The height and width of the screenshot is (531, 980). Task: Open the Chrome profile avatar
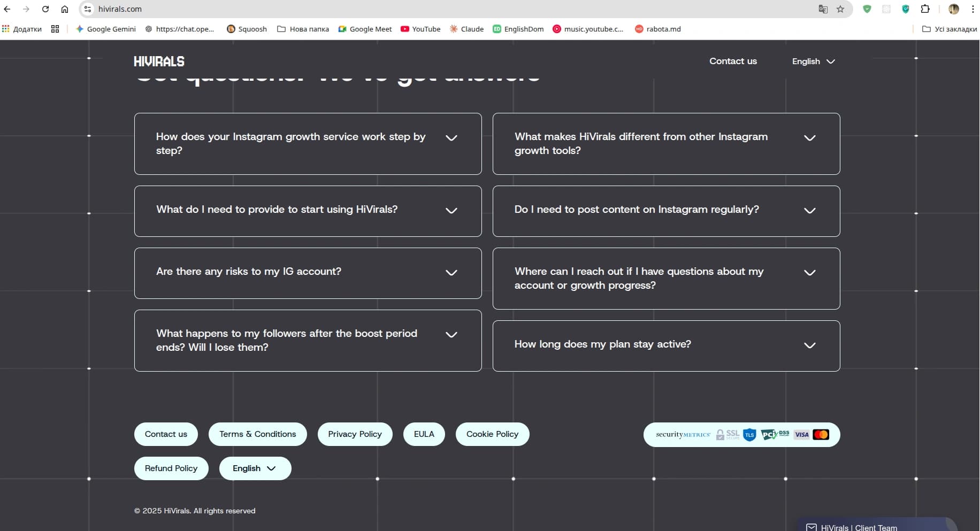click(x=954, y=9)
